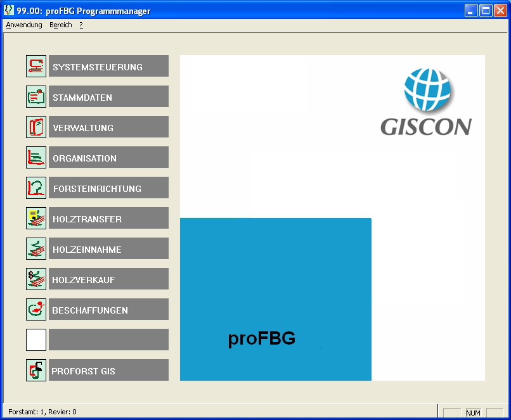
Task: Open the Anwendung menu
Action: [x=23, y=25]
